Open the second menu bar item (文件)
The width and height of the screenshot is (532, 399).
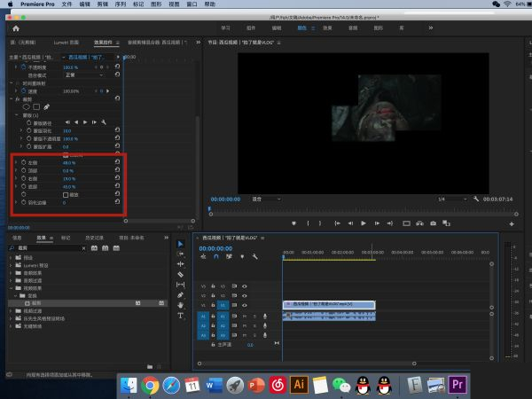tap(66, 4)
